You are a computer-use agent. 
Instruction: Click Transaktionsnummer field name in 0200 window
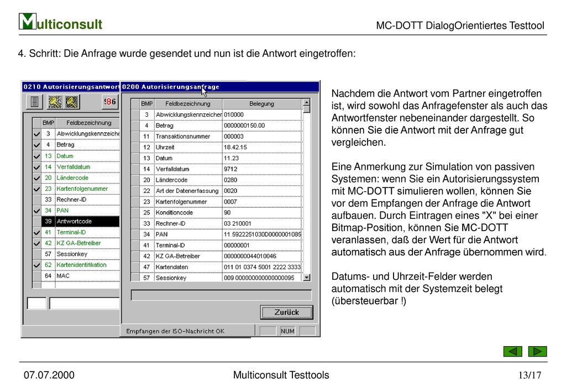click(x=182, y=137)
